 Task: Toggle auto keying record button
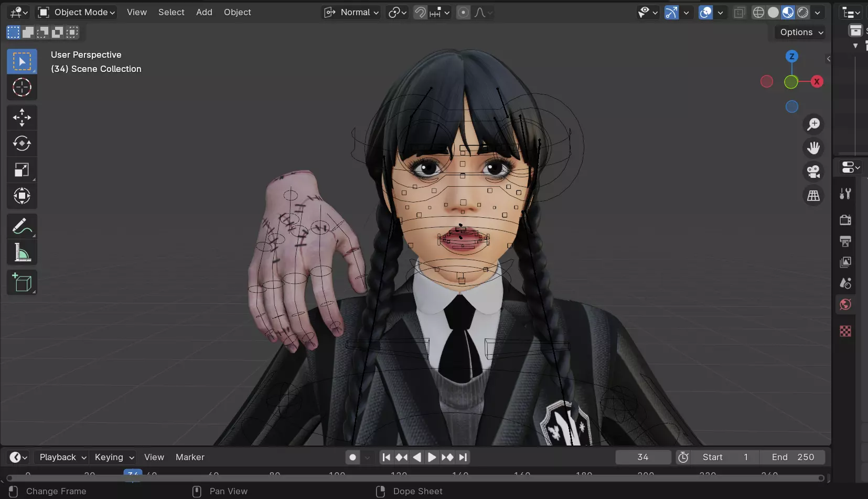(x=353, y=458)
